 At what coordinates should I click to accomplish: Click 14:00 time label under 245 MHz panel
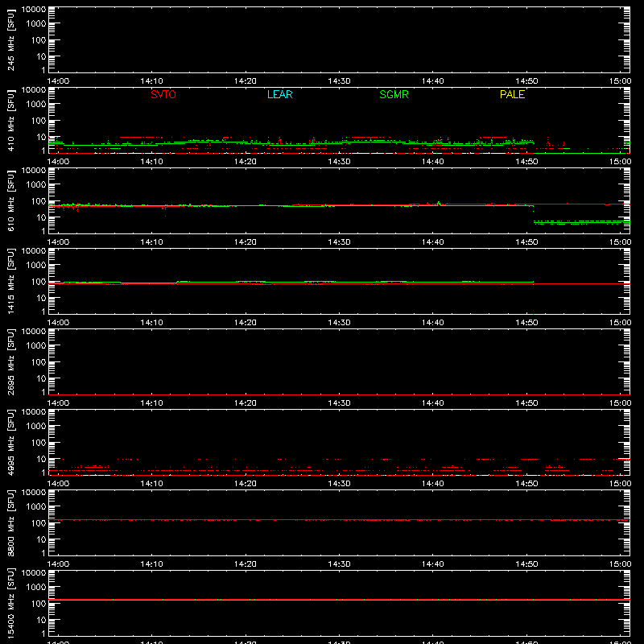(58, 81)
